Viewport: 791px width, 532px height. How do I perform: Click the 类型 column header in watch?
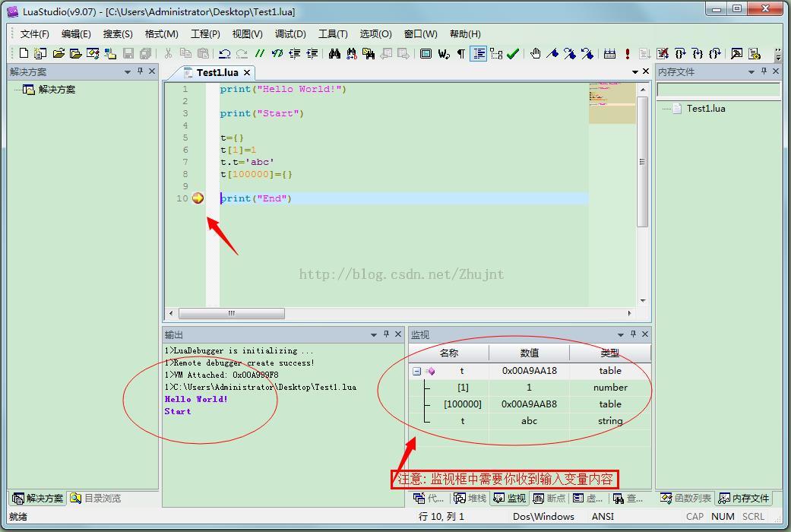[610, 353]
